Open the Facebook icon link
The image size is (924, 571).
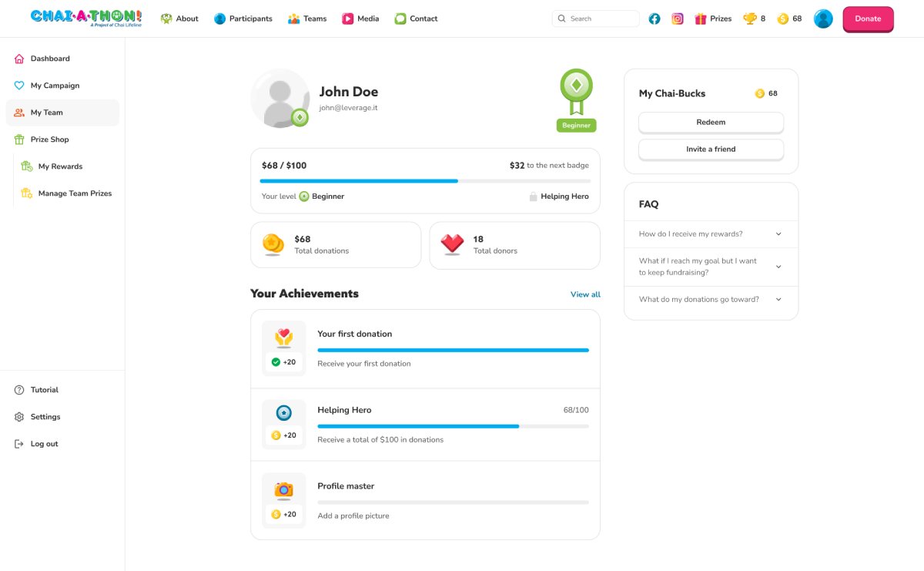(x=654, y=18)
